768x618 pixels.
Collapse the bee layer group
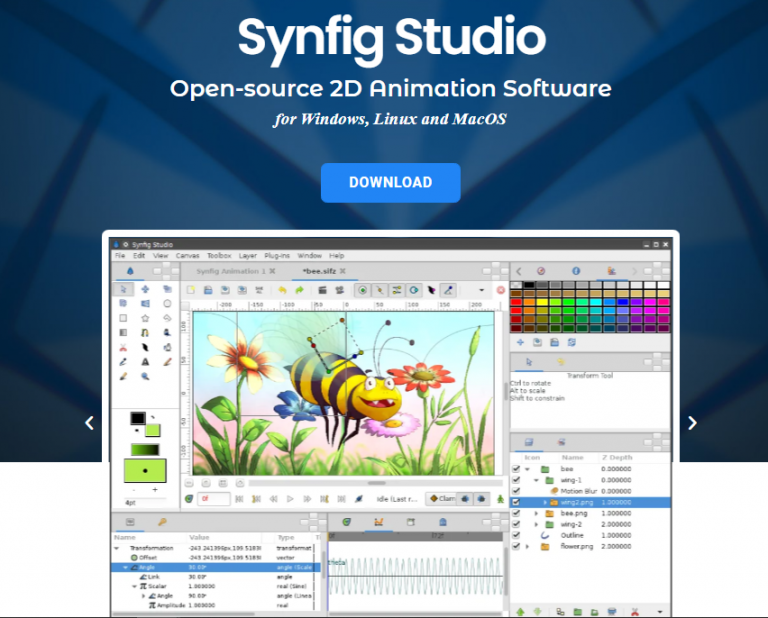coord(527,469)
